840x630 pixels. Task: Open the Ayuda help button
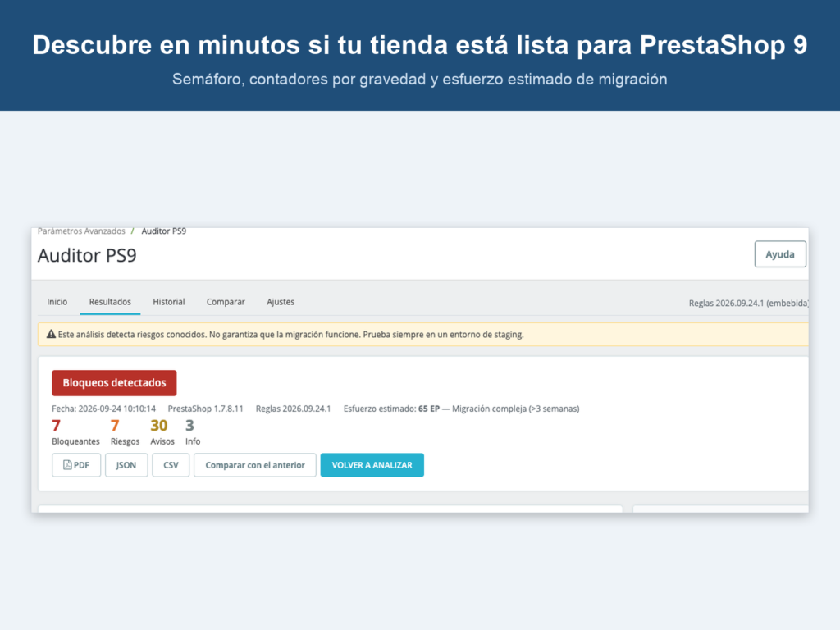779,254
